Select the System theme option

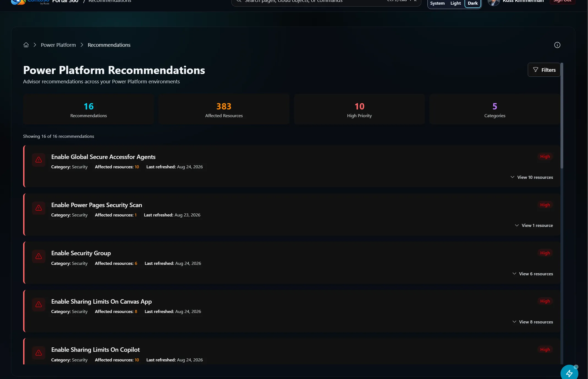click(437, 3)
